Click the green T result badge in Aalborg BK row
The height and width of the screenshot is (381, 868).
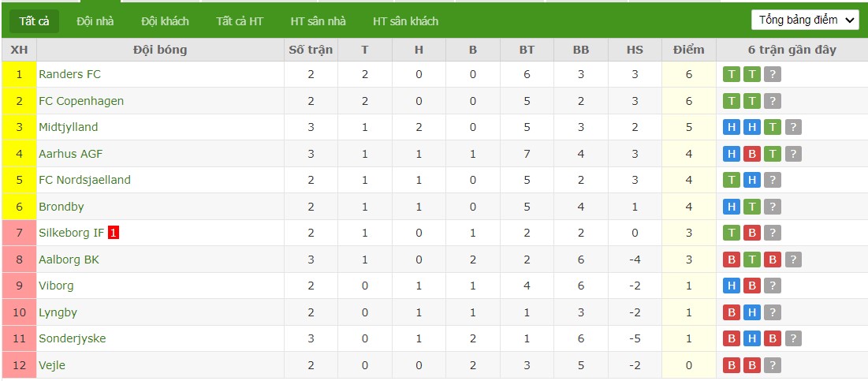(752, 260)
